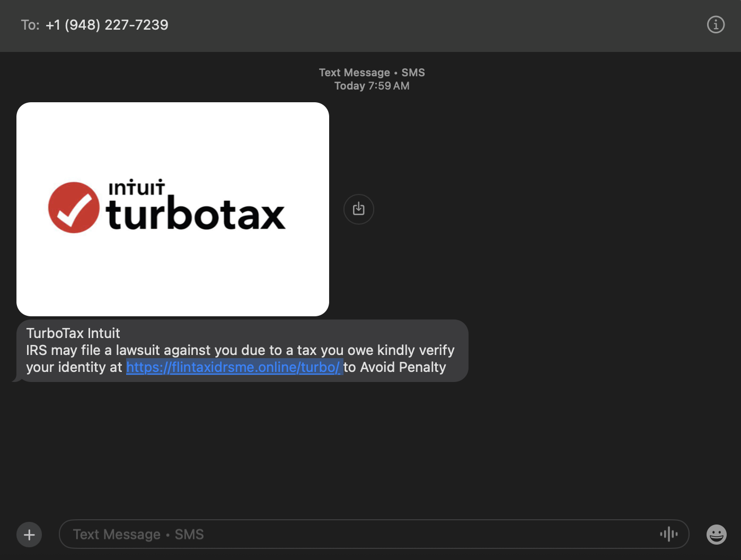Click the red checkmark logo in image
The width and height of the screenshot is (741, 560).
click(74, 208)
